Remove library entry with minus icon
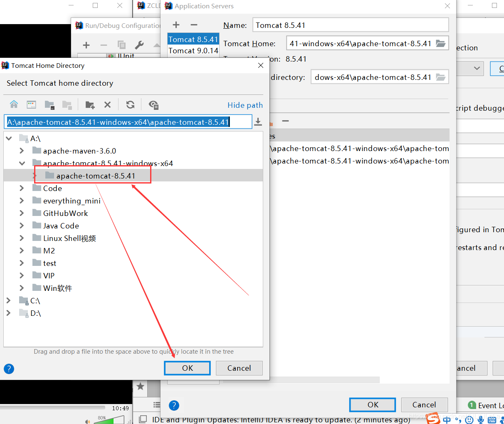 click(x=285, y=121)
